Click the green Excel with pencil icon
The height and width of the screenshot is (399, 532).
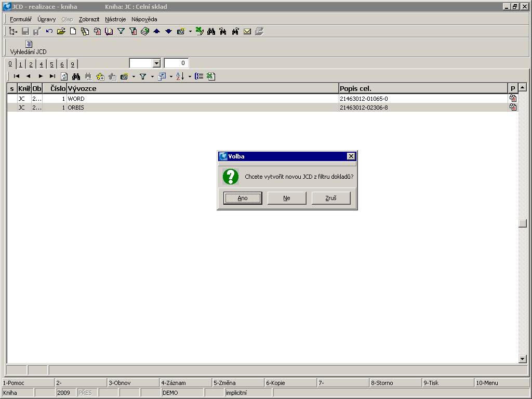(x=199, y=31)
